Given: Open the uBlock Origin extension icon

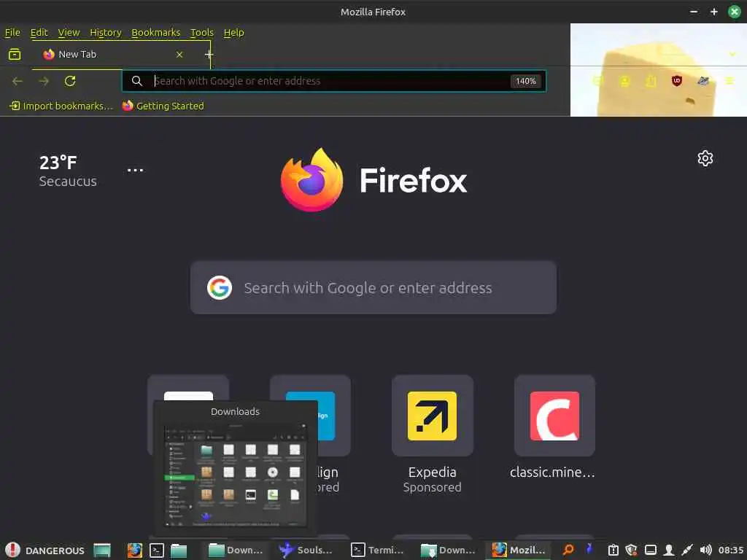Looking at the screenshot, I should pos(676,81).
